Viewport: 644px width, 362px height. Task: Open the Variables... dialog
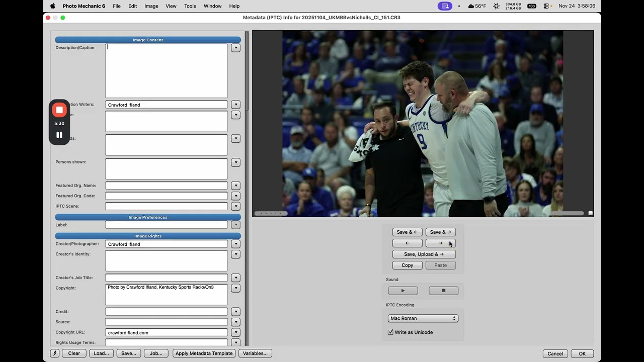[255, 353]
